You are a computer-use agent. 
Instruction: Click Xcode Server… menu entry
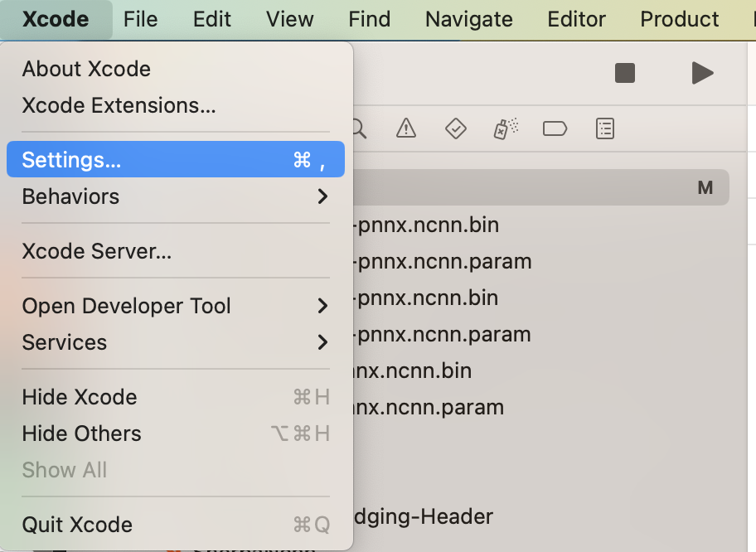coord(176,251)
